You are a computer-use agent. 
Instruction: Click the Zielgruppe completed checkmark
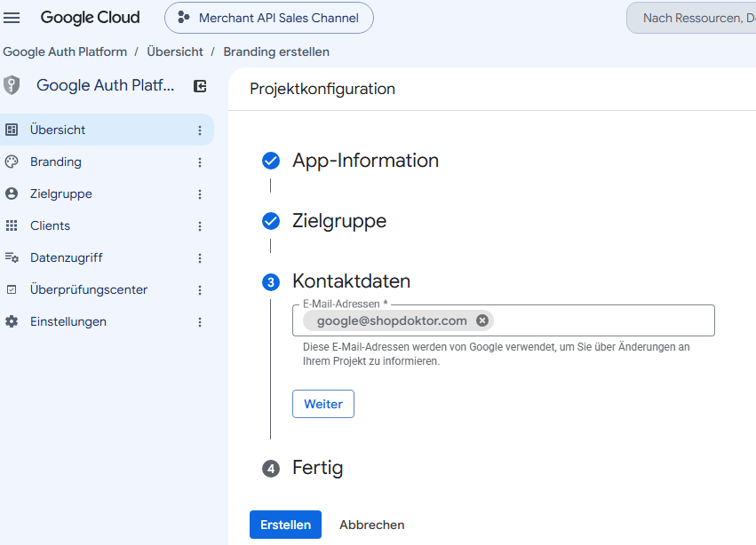(x=271, y=221)
